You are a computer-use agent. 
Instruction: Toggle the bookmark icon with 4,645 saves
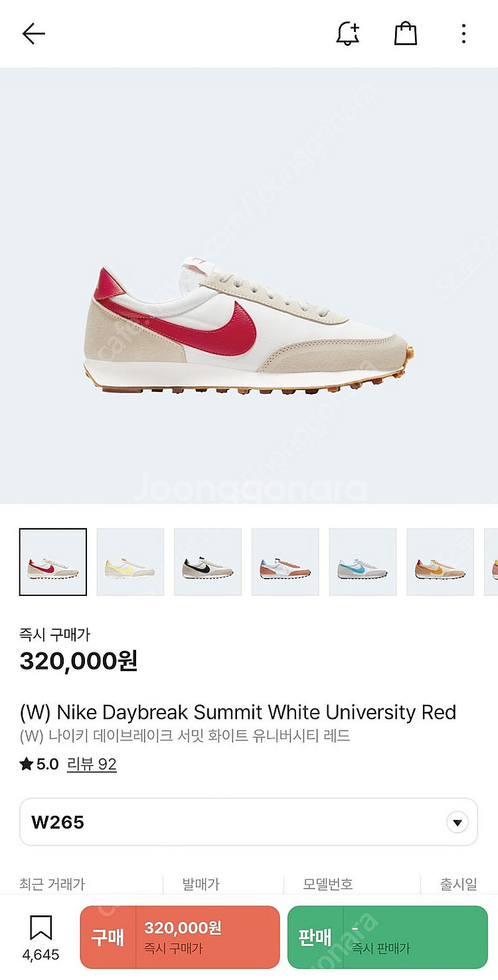41,937
